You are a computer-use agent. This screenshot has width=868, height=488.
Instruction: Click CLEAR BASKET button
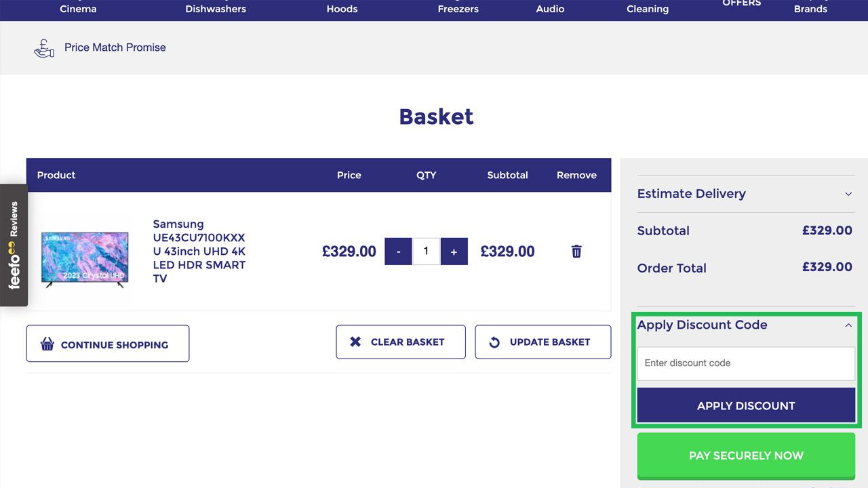(401, 342)
